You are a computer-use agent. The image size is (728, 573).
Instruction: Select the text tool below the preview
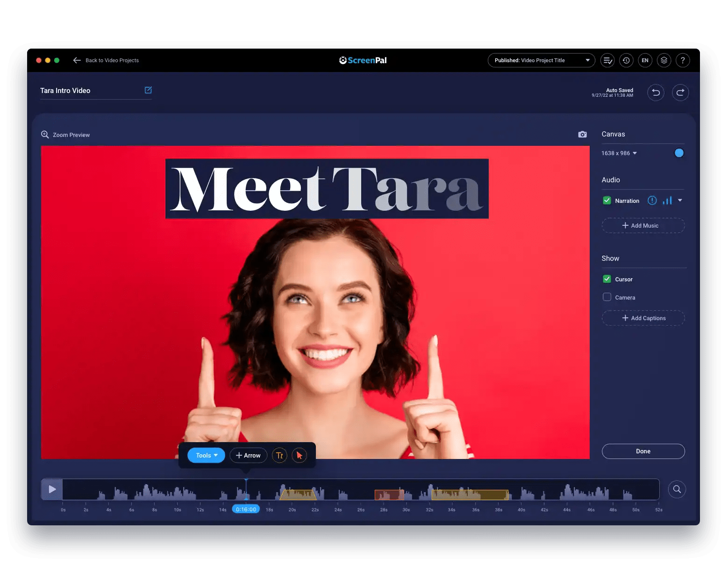[279, 455]
